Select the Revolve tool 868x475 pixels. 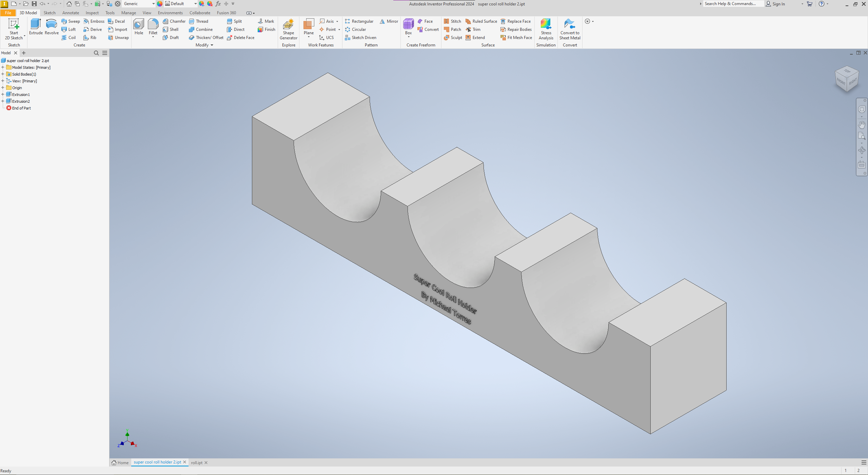[52, 27]
